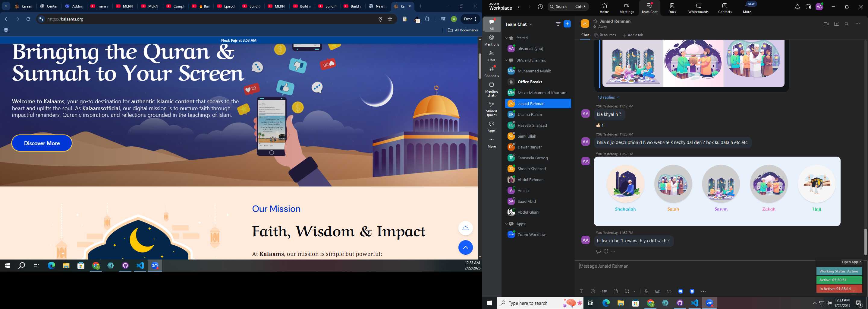This screenshot has width=868, height=309.
Task: Click the Zoom Search box
Action: click(x=568, y=6)
